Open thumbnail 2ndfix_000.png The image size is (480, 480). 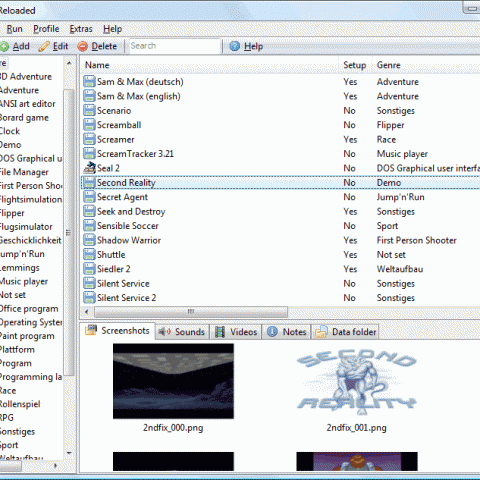tap(173, 381)
